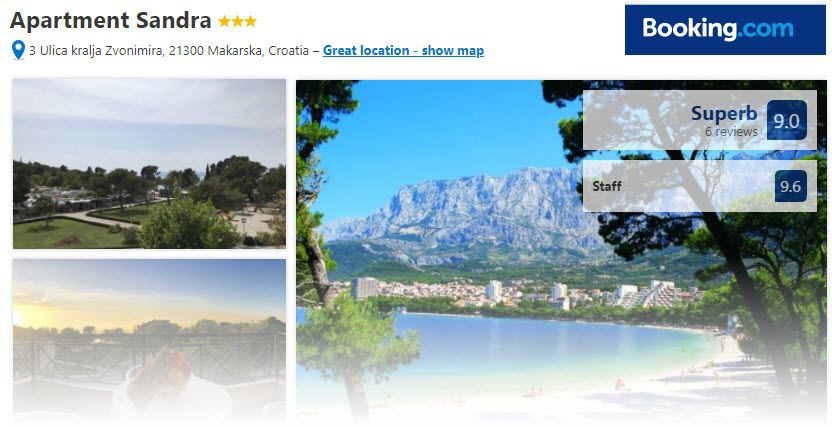Click the 9.6 Staff score badge
832x427 pixels.
point(791,186)
